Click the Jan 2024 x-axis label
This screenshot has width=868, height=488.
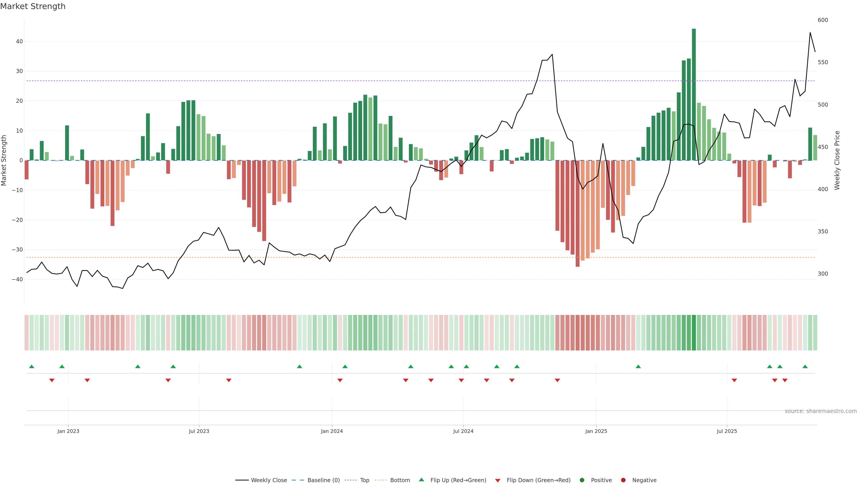click(x=332, y=431)
